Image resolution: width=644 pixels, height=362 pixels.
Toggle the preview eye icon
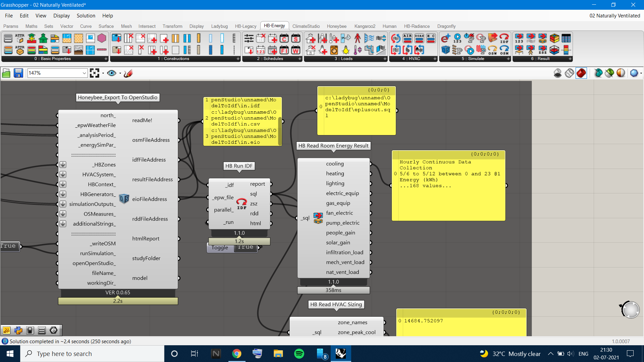point(112,73)
